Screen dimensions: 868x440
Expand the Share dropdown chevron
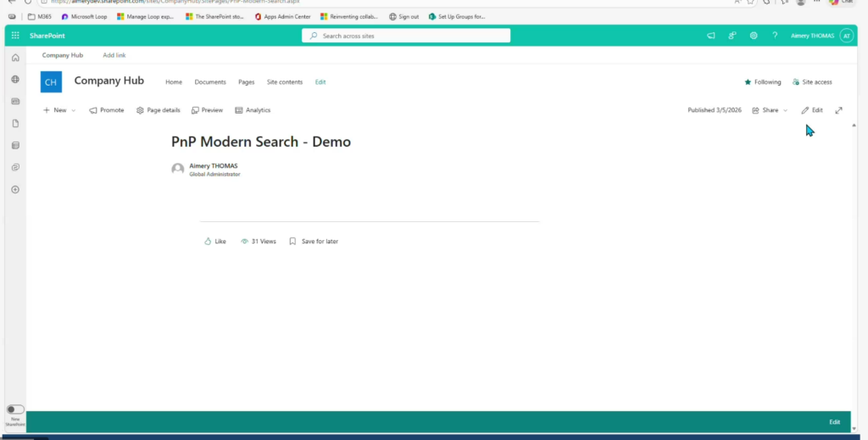coord(785,110)
